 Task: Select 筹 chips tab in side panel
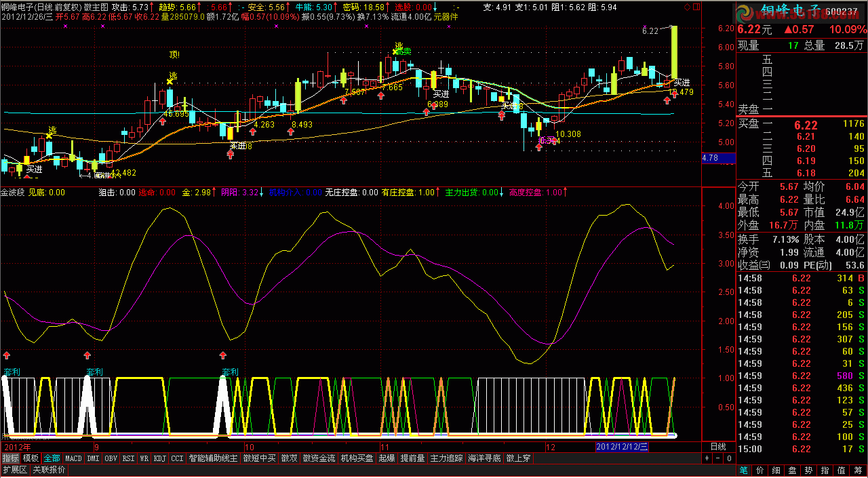point(857,470)
